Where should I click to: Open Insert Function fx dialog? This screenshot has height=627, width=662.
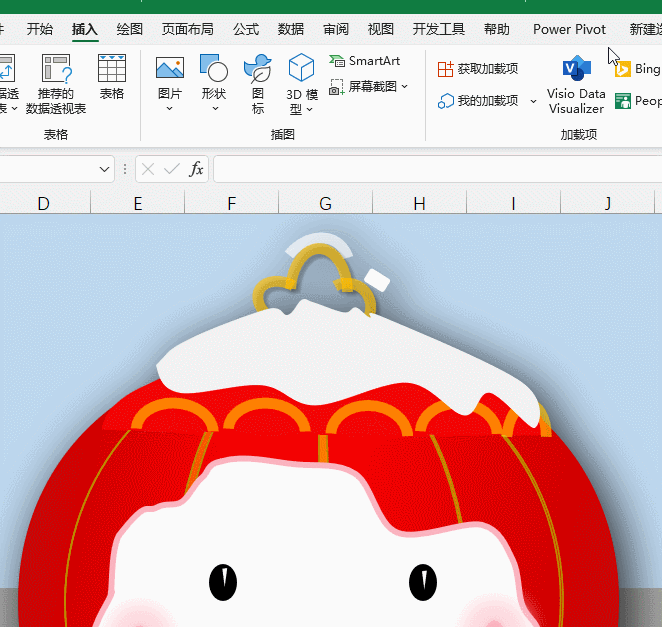(x=196, y=169)
